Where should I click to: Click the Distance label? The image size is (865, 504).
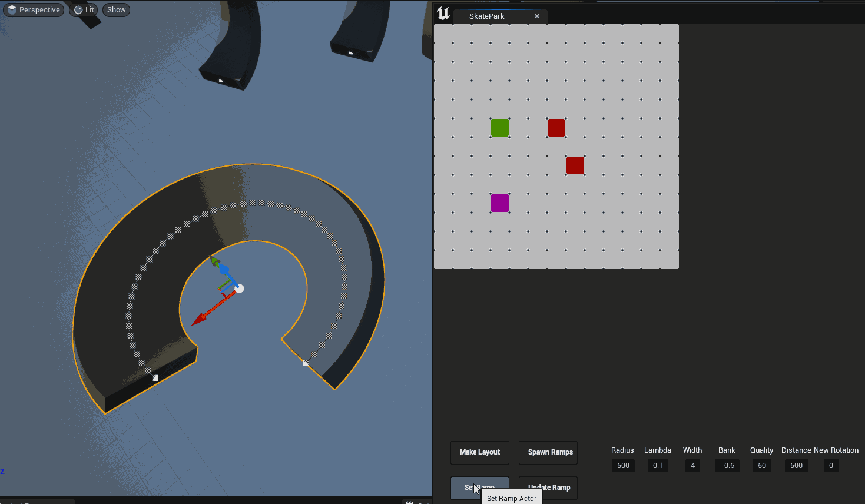(x=796, y=450)
